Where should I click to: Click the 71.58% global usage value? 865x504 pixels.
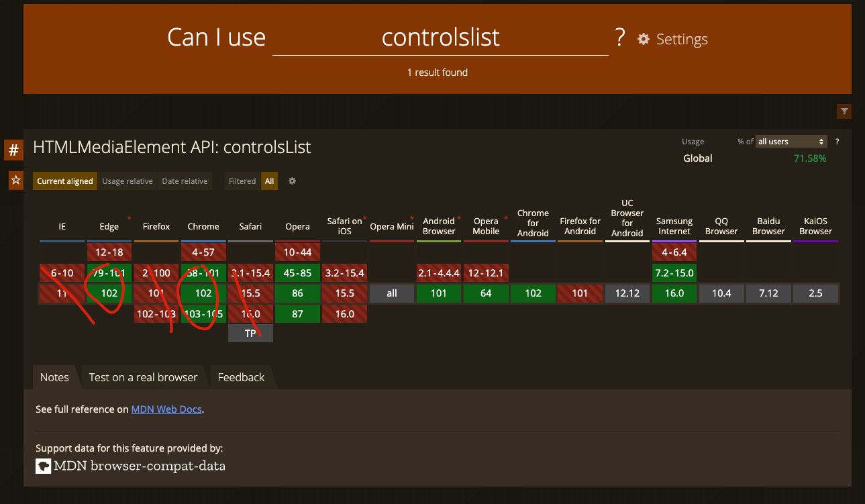click(810, 158)
